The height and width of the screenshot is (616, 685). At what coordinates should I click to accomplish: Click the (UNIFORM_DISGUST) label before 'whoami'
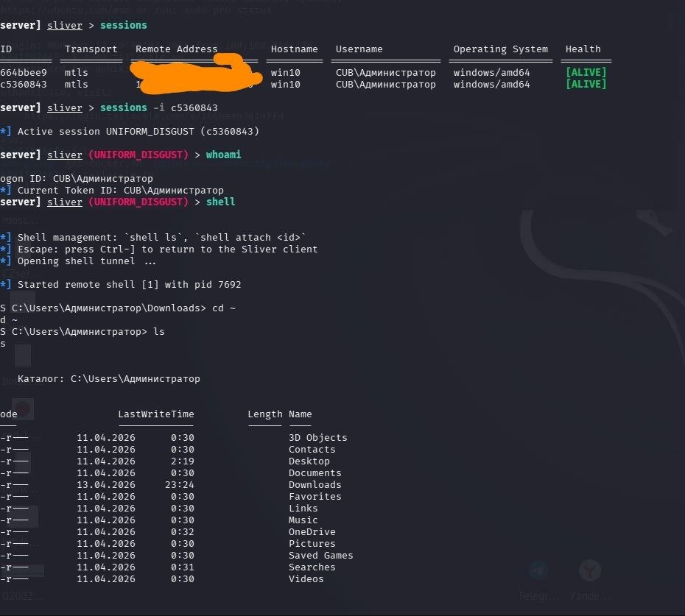tap(138, 155)
